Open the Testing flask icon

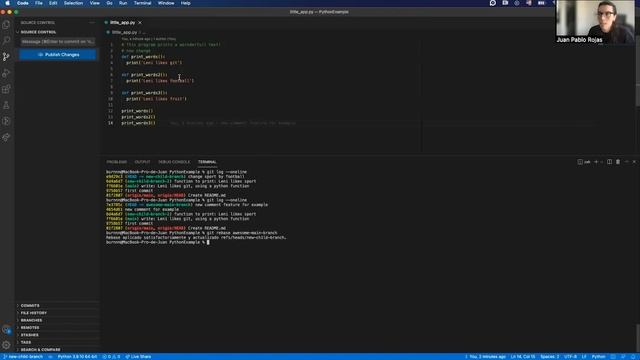pos(6,105)
